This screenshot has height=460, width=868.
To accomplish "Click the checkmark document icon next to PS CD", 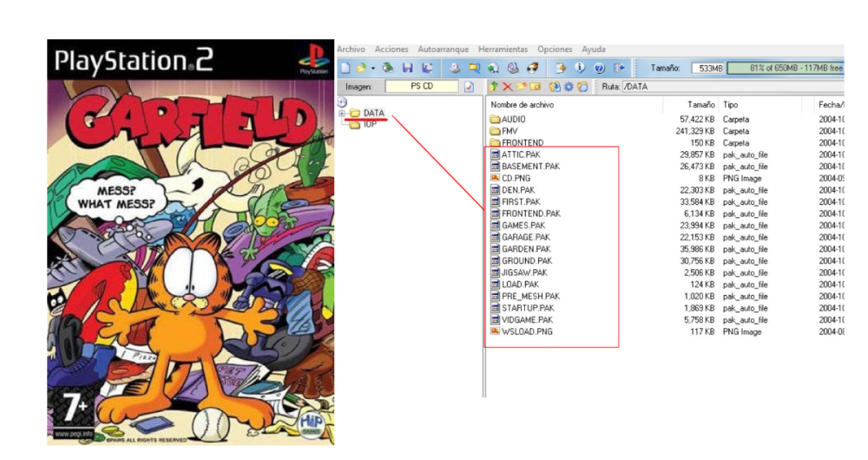I will [x=469, y=86].
